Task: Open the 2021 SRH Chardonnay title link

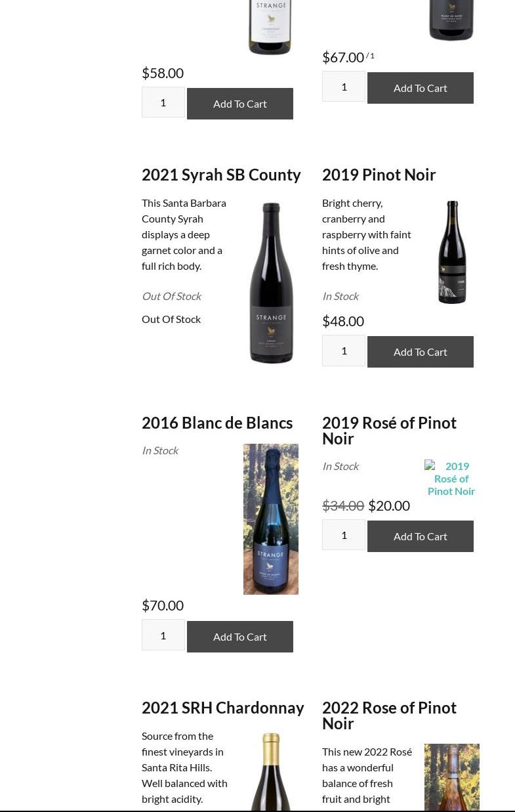Action: click(x=223, y=708)
